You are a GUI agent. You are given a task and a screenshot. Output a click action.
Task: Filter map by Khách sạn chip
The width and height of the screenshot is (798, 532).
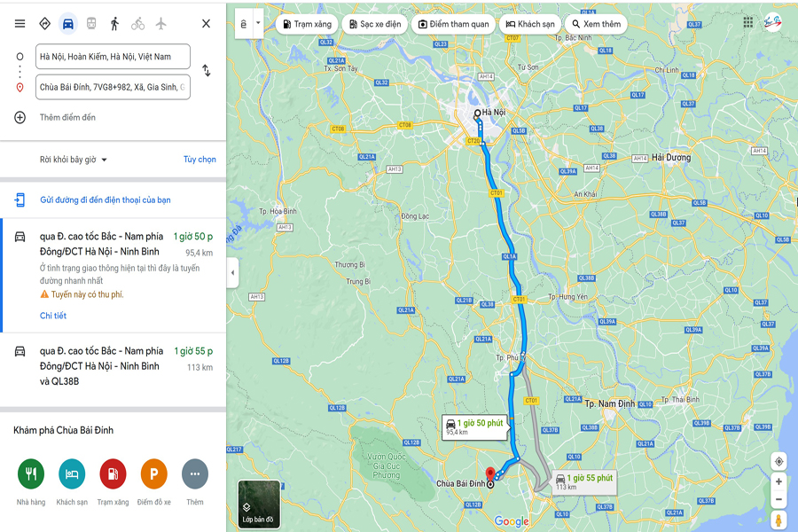click(530, 24)
